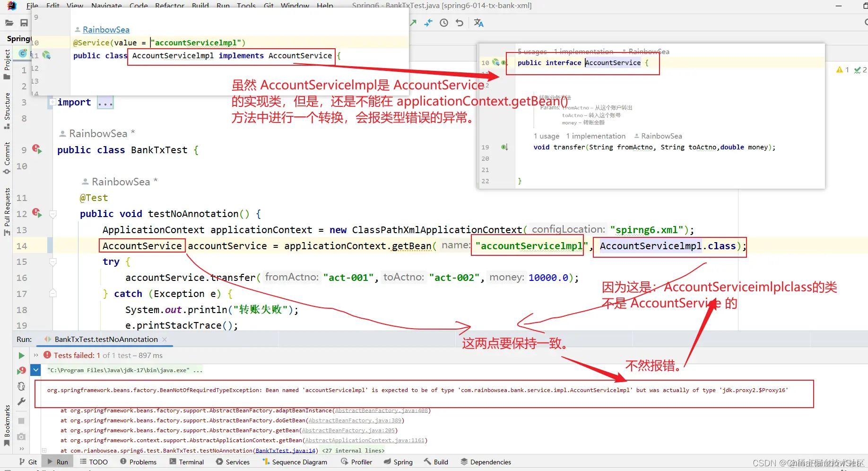The width and height of the screenshot is (868, 471).
Task: Open the Services tool window
Action: pyautogui.click(x=233, y=462)
